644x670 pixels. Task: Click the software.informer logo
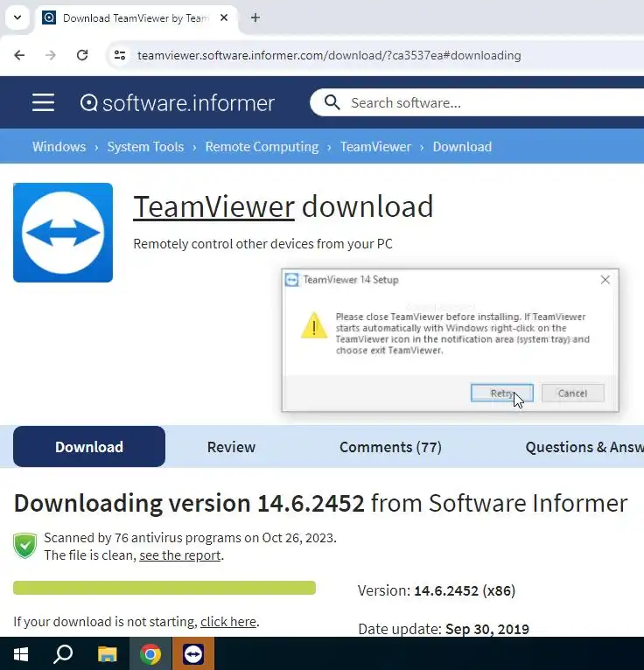click(x=178, y=103)
